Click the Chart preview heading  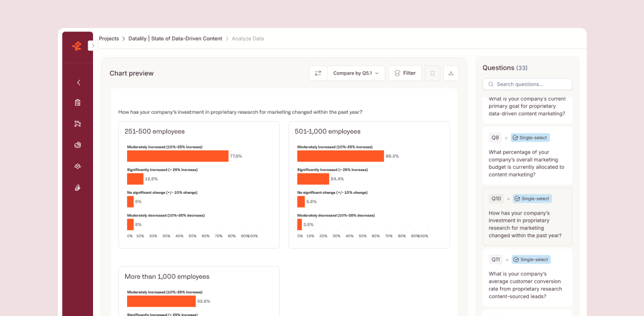(x=131, y=73)
